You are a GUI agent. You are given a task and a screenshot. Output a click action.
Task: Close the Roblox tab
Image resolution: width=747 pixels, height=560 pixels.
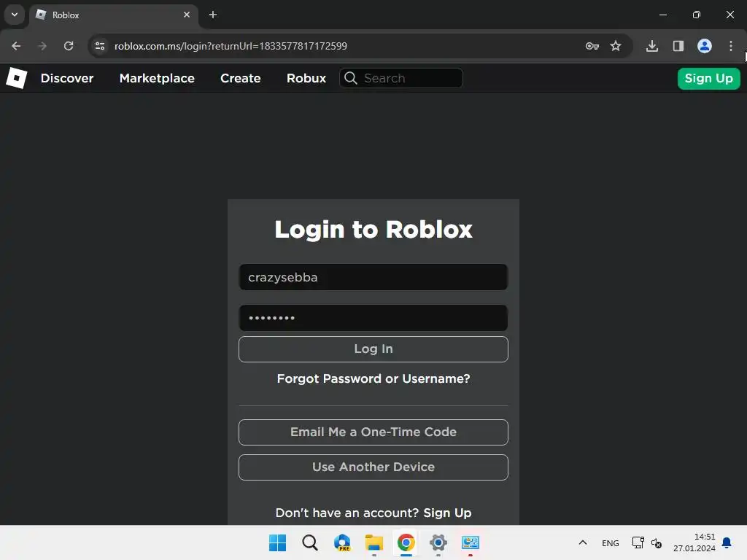[x=187, y=15]
